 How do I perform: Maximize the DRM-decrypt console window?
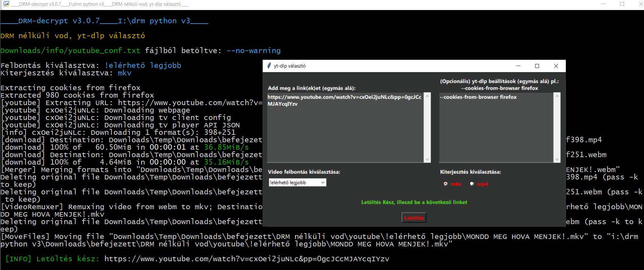tap(622, 4)
